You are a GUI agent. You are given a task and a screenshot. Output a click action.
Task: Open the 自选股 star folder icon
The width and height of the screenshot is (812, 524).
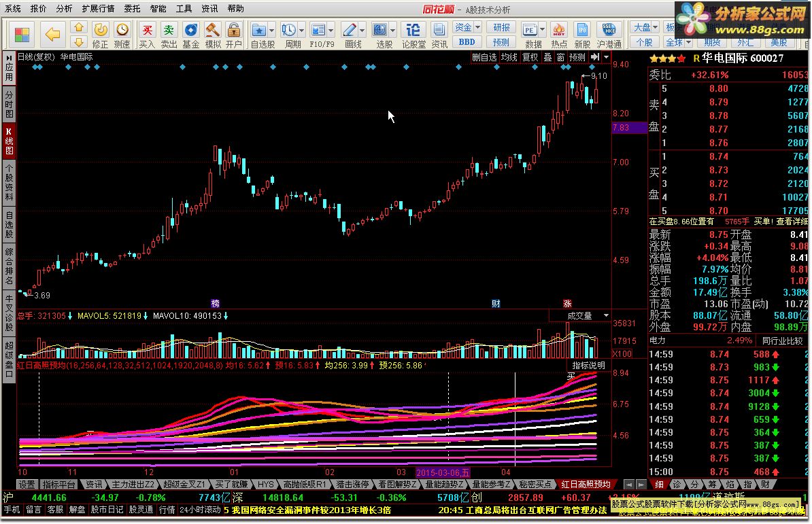(258, 30)
